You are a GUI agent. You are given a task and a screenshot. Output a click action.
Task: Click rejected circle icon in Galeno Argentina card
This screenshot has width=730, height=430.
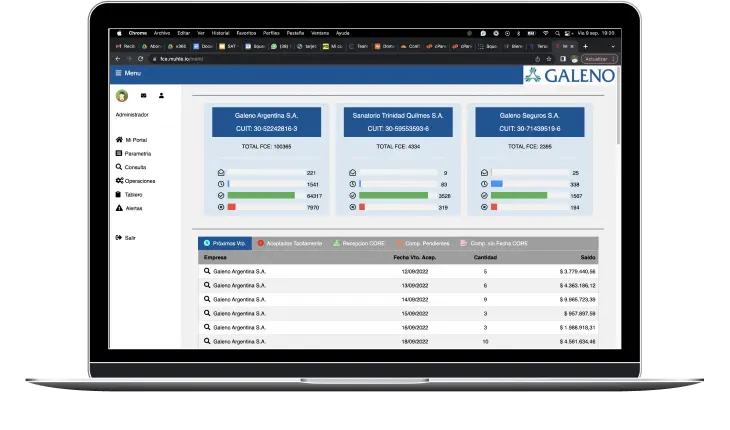pyautogui.click(x=221, y=207)
